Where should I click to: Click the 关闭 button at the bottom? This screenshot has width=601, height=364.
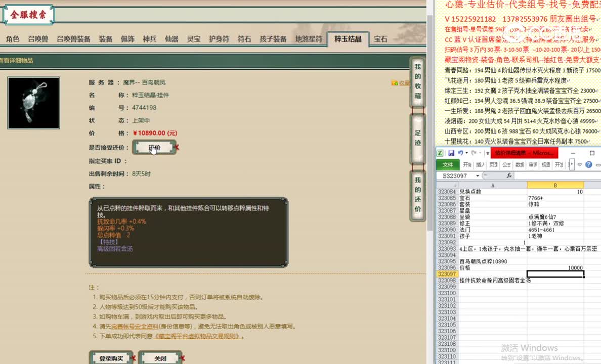(160, 358)
